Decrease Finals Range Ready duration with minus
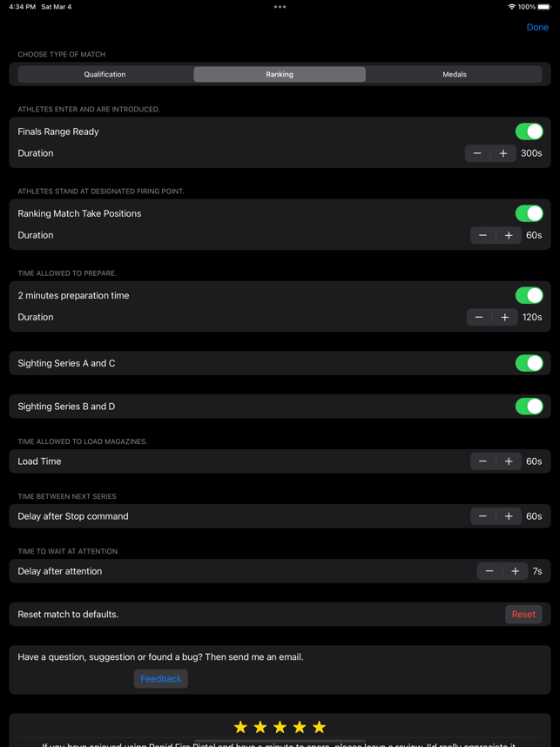 click(x=477, y=153)
